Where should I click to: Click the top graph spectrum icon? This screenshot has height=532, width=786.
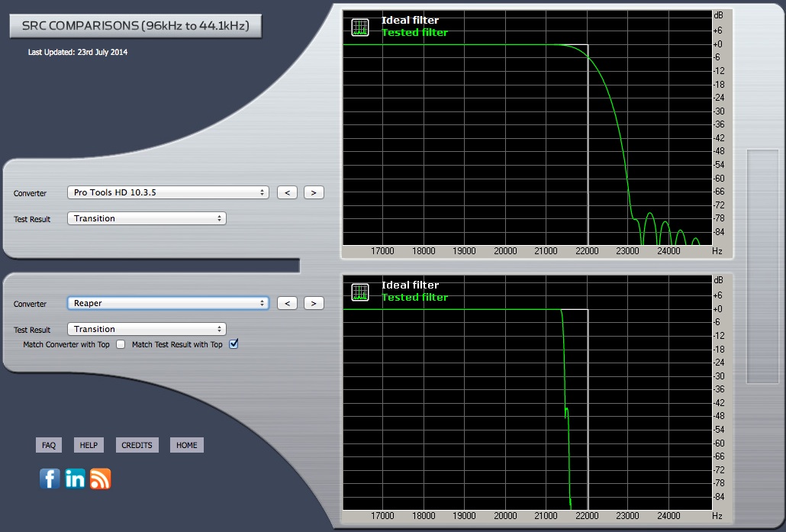coord(360,27)
